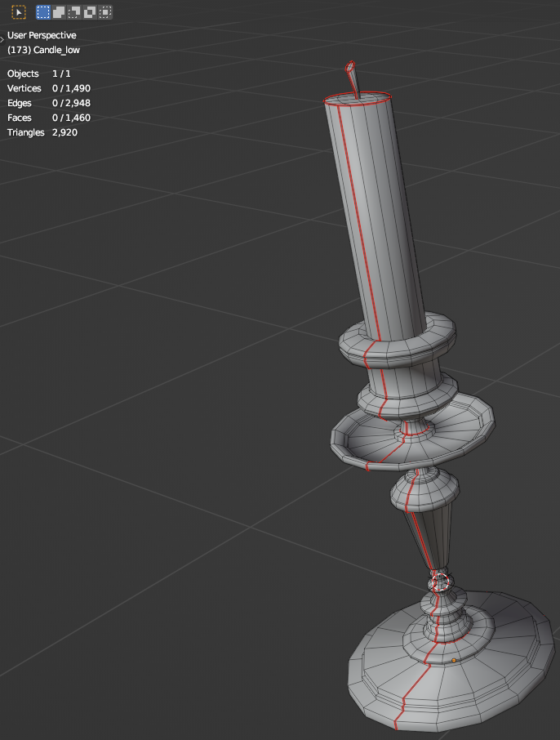Choose 'Set a new selection' mode icon
560x740 pixels.
[43, 12]
